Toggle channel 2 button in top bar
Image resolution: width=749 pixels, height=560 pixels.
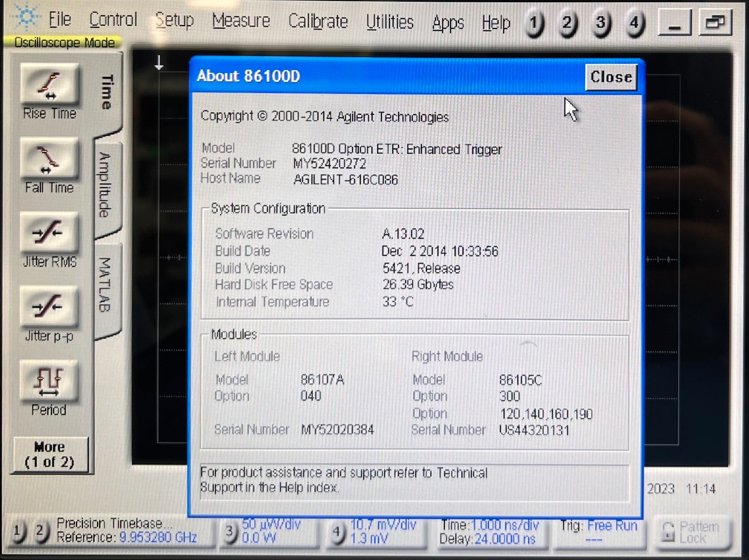tap(568, 23)
